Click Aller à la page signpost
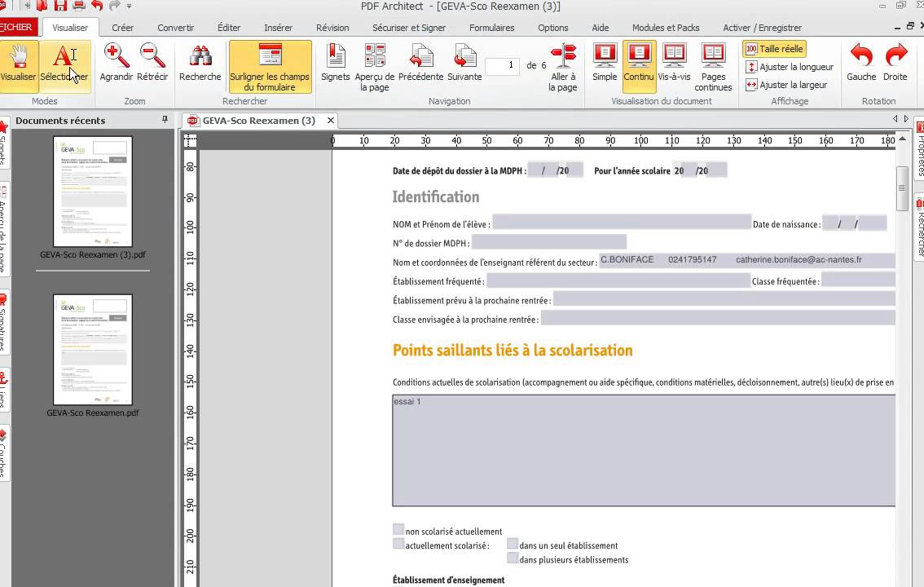Screen dimensions: 924x587 point(563,67)
